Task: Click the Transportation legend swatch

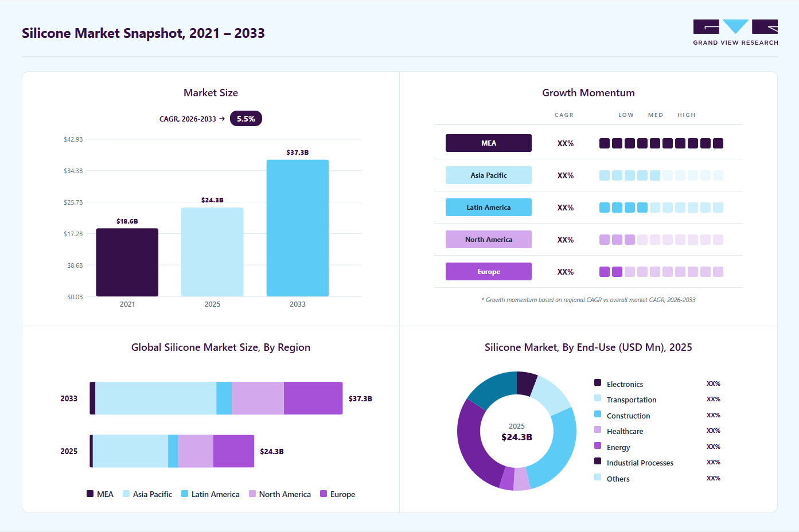Action: click(x=598, y=398)
